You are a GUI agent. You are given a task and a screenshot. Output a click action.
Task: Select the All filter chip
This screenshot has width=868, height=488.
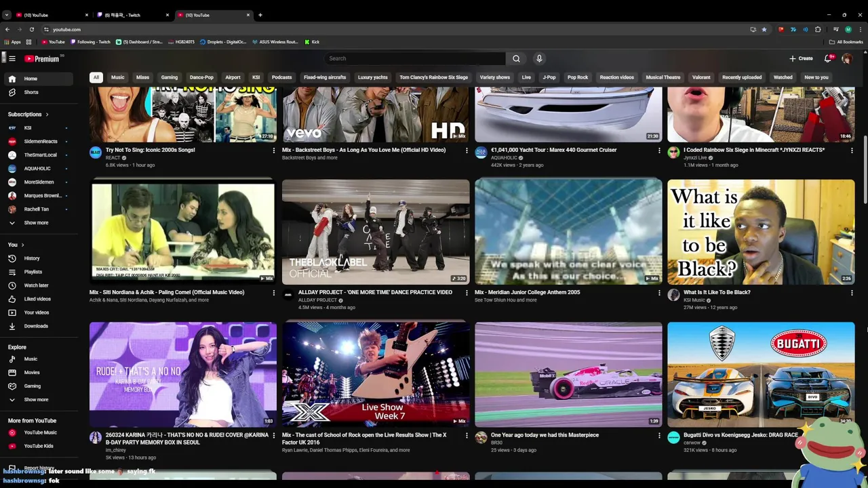pyautogui.click(x=96, y=77)
